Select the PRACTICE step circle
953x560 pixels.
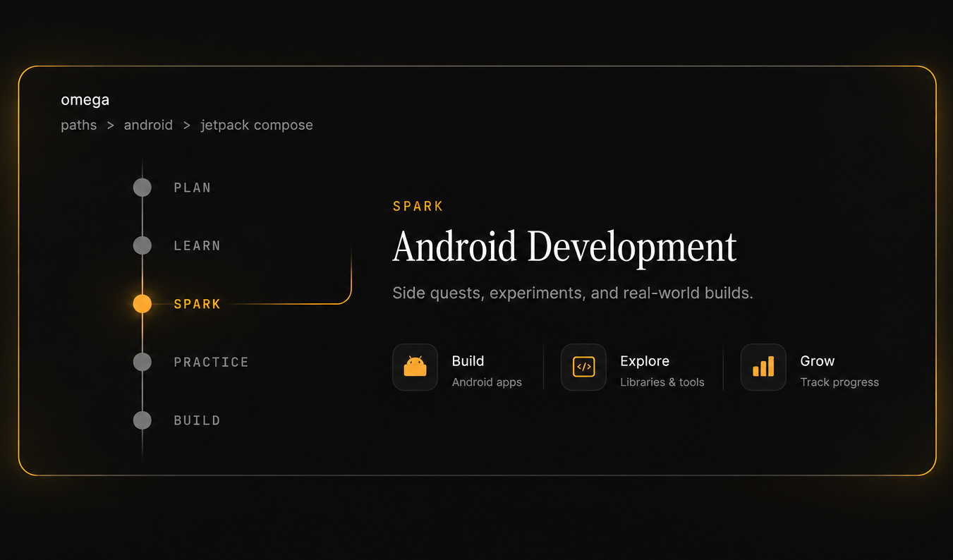coord(142,362)
